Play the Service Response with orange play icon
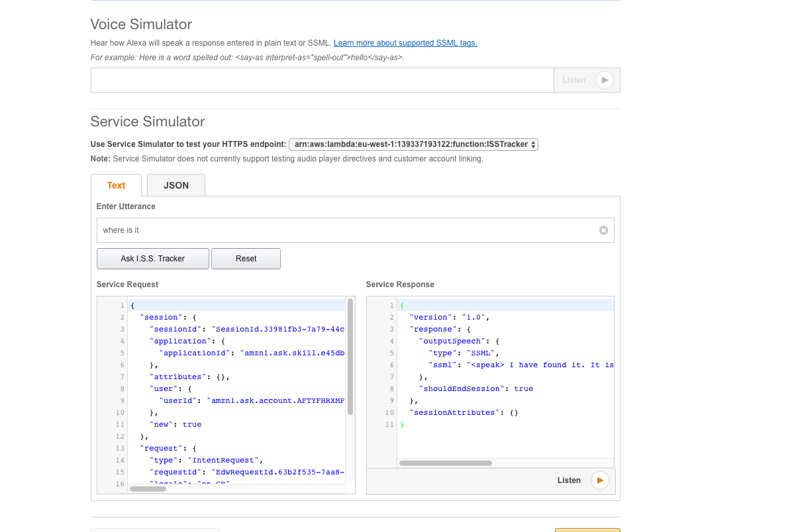Screen dimensions: 798x532 [x=599, y=480]
